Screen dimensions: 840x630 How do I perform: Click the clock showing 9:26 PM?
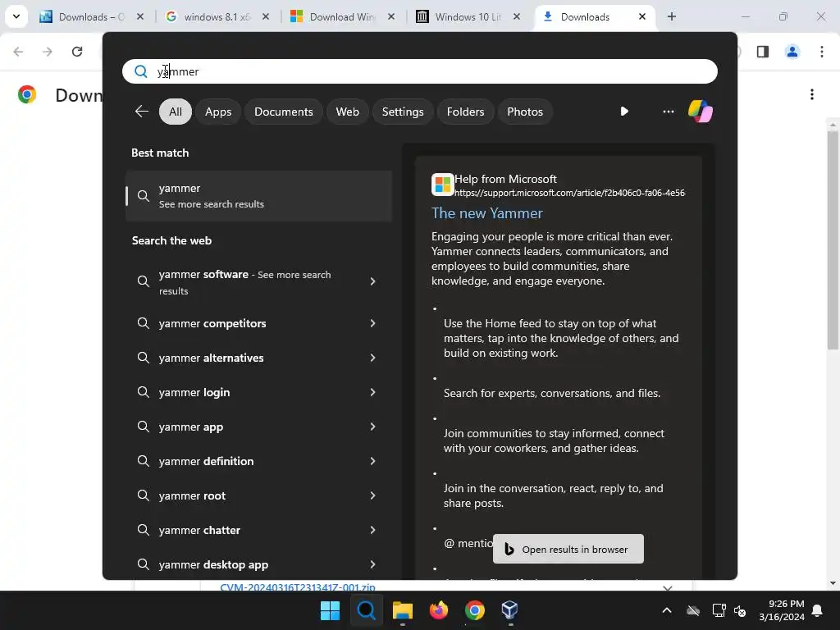[x=786, y=604]
